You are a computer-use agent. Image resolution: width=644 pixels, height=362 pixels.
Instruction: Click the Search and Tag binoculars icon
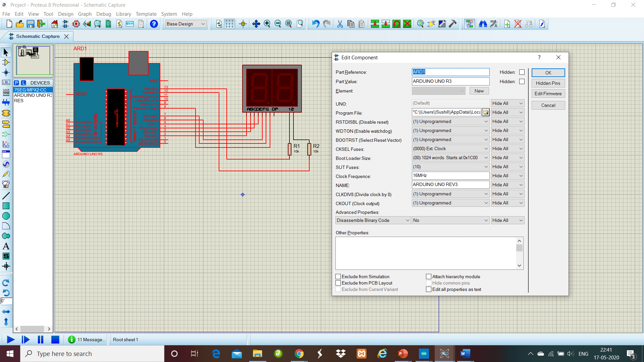pos(483,24)
